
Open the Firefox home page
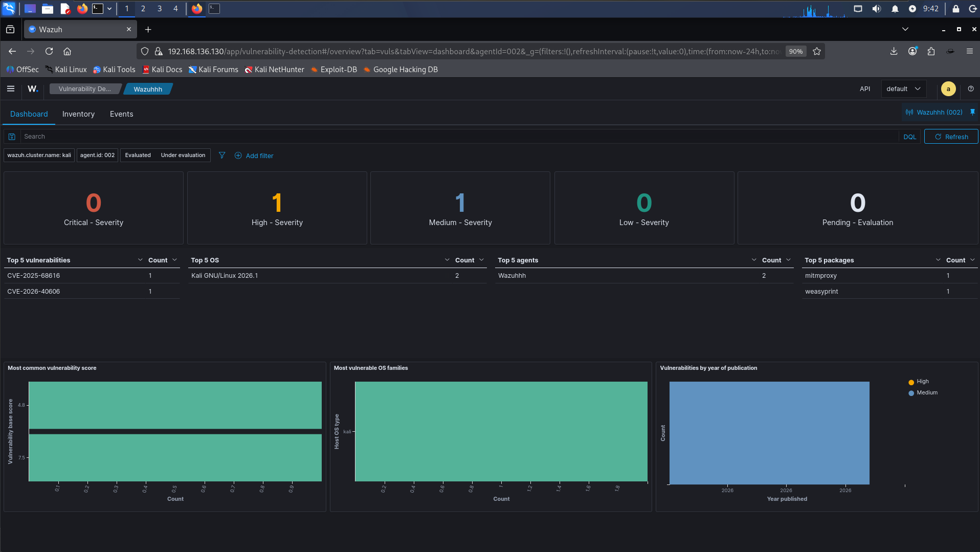point(67,51)
